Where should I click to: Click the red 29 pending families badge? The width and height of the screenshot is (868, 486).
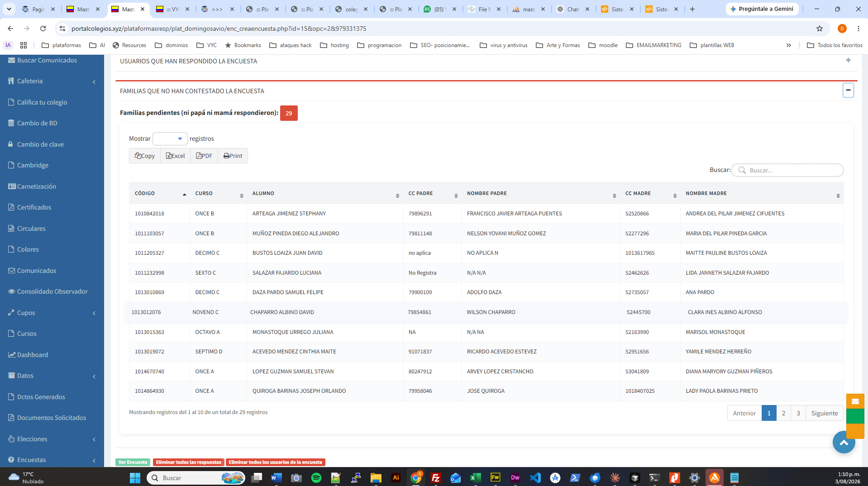tap(289, 113)
